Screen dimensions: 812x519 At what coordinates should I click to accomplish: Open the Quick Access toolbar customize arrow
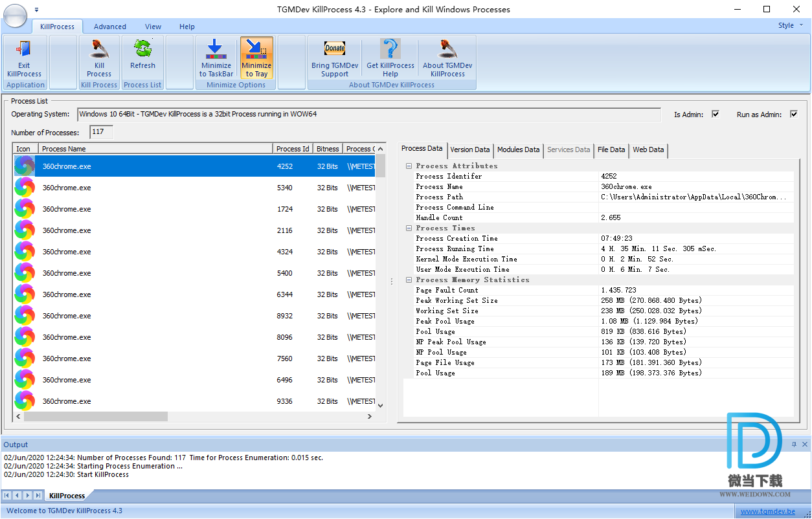pyautogui.click(x=36, y=10)
